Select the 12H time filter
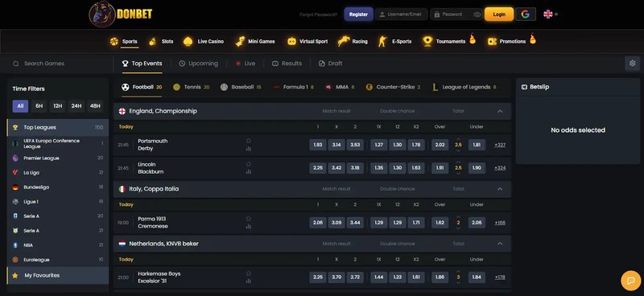Viewport: 644px width, 296px height. click(x=57, y=106)
